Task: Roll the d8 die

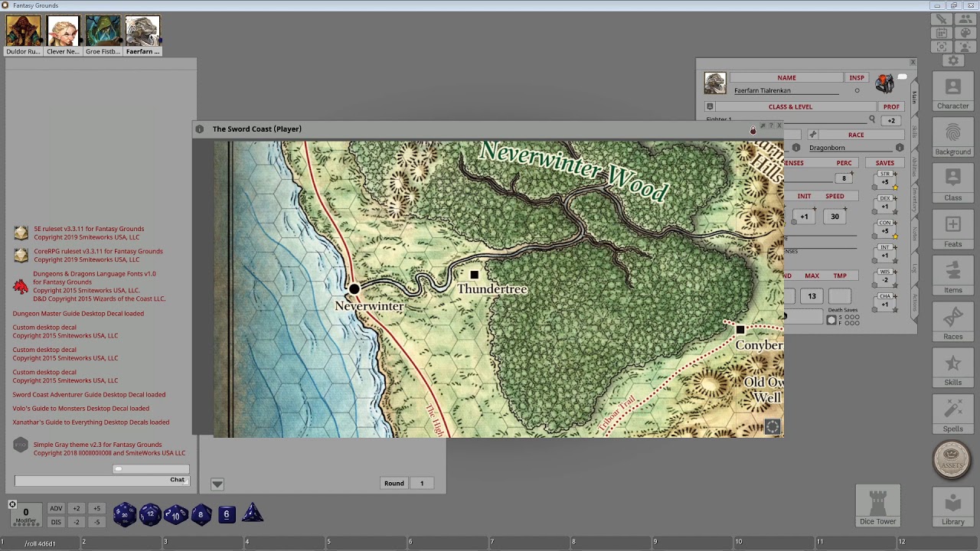Action: tap(201, 514)
